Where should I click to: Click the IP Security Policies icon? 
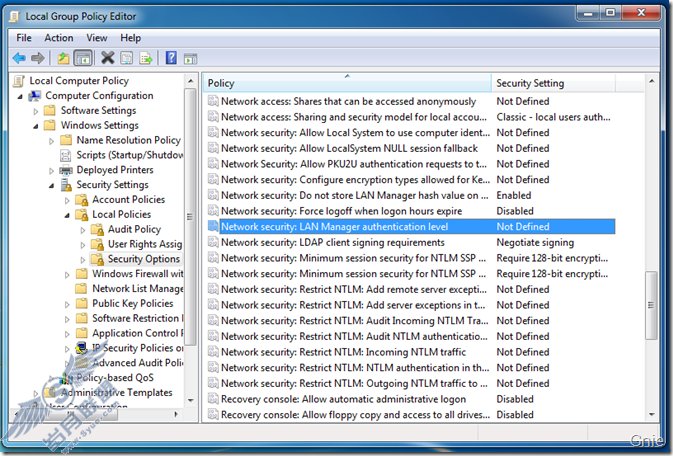point(82,348)
